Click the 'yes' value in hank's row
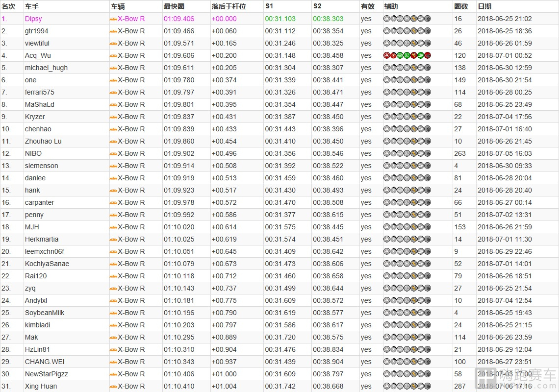 [x=366, y=190]
